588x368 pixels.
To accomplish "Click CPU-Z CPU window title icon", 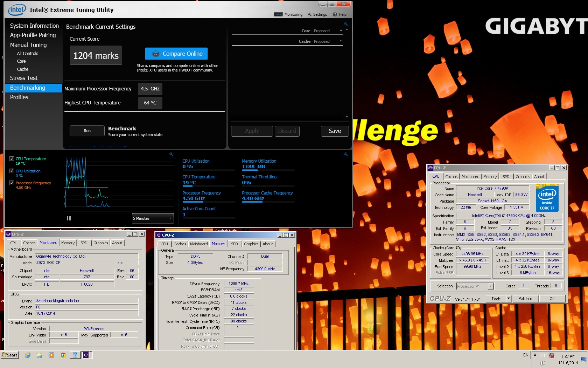I will 430,168.
